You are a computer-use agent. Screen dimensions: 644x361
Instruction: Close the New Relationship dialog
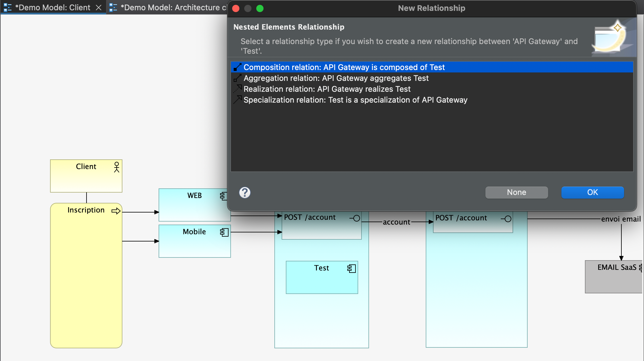[x=236, y=8]
